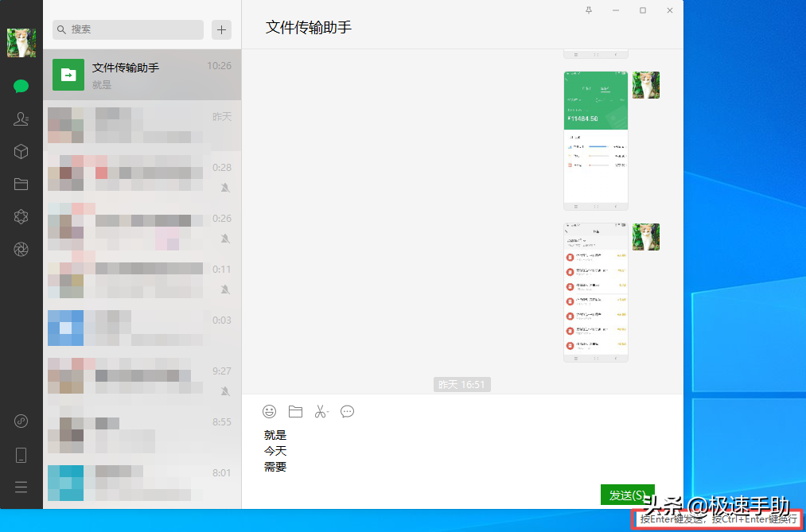Viewport: 806px width, 532px height.
Task: Click the 昨天 16:51 timestamp
Action: coord(461,384)
